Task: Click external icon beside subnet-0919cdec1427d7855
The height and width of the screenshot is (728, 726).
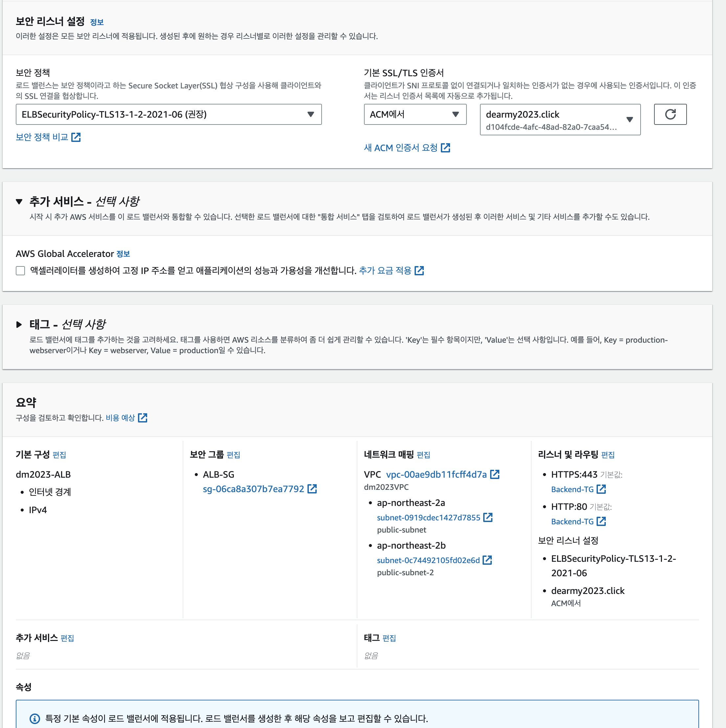Action: point(488,517)
